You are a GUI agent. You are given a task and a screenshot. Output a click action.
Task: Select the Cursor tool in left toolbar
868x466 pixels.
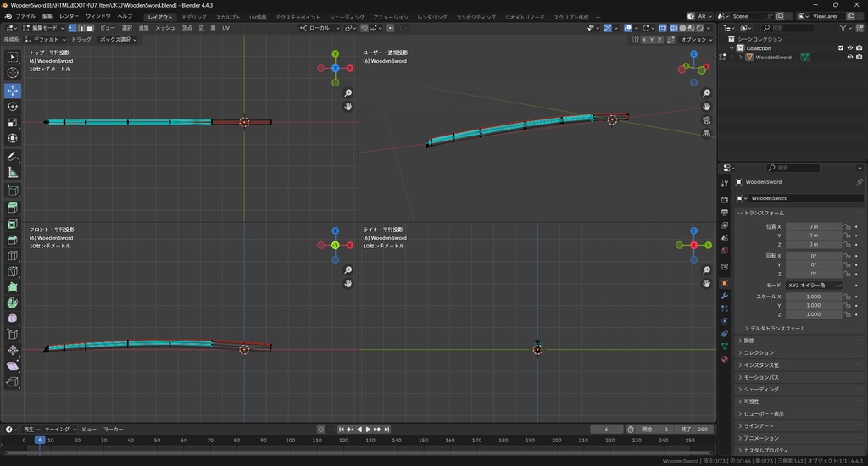(x=12, y=73)
